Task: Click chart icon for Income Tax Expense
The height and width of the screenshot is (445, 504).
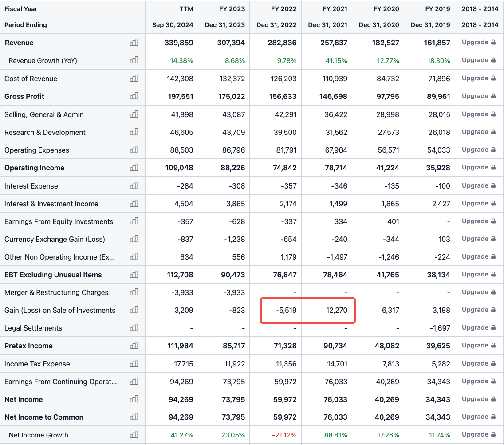Action: 134,364
